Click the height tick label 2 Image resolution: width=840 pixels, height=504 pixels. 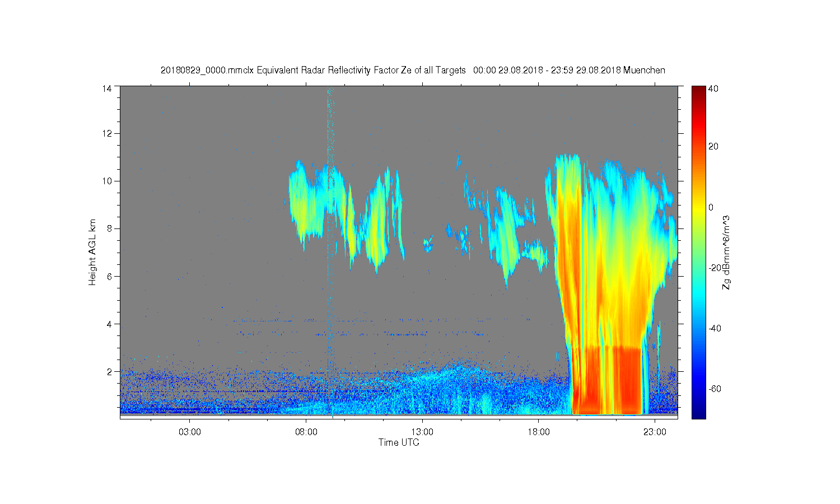point(109,371)
